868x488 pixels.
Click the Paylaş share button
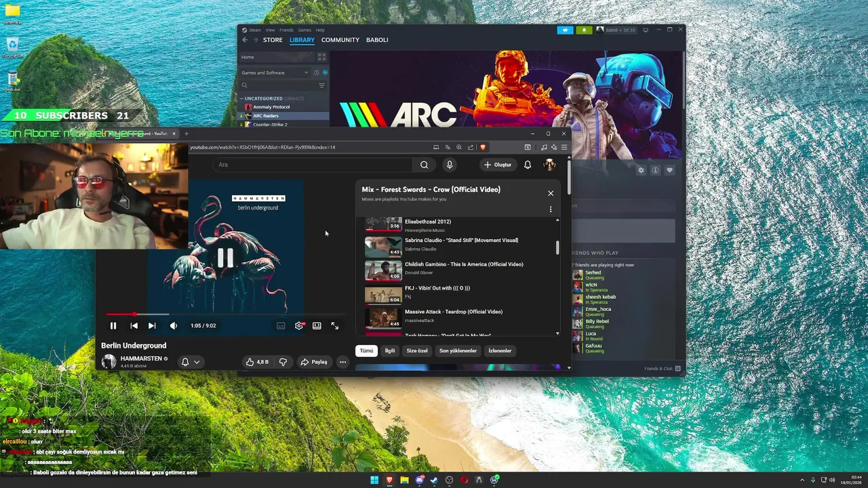click(314, 362)
